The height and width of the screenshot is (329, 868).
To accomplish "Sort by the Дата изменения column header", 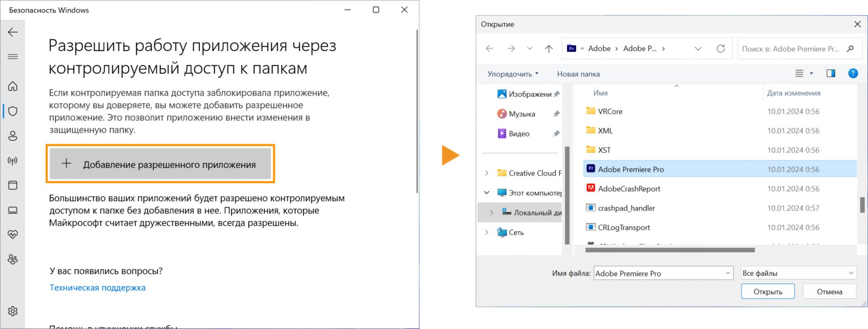I will (793, 93).
